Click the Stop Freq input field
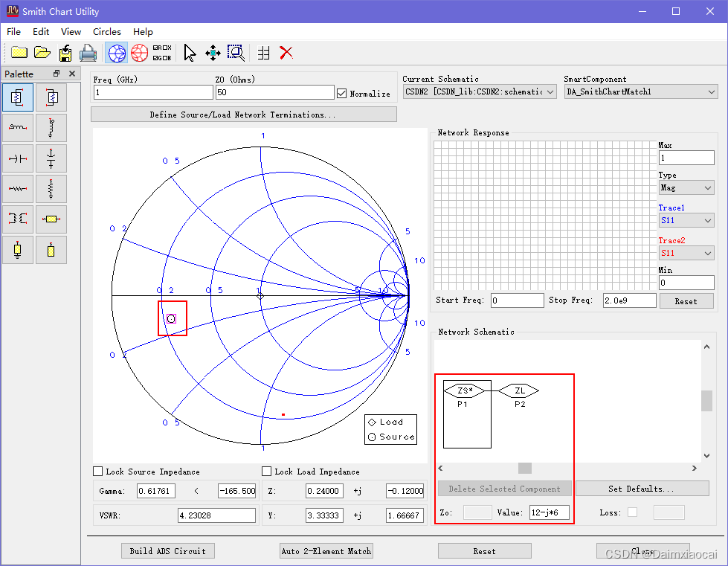The height and width of the screenshot is (566, 728). tap(629, 300)
